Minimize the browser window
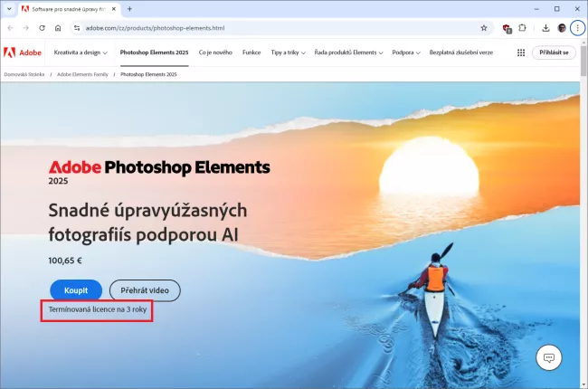Image resolution: width=588 pixels, height=389 pixels. coord(536,9)
